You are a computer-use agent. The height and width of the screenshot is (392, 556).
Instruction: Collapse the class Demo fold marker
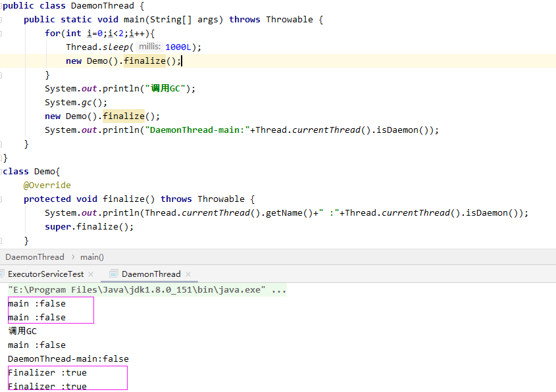[1, 172]
